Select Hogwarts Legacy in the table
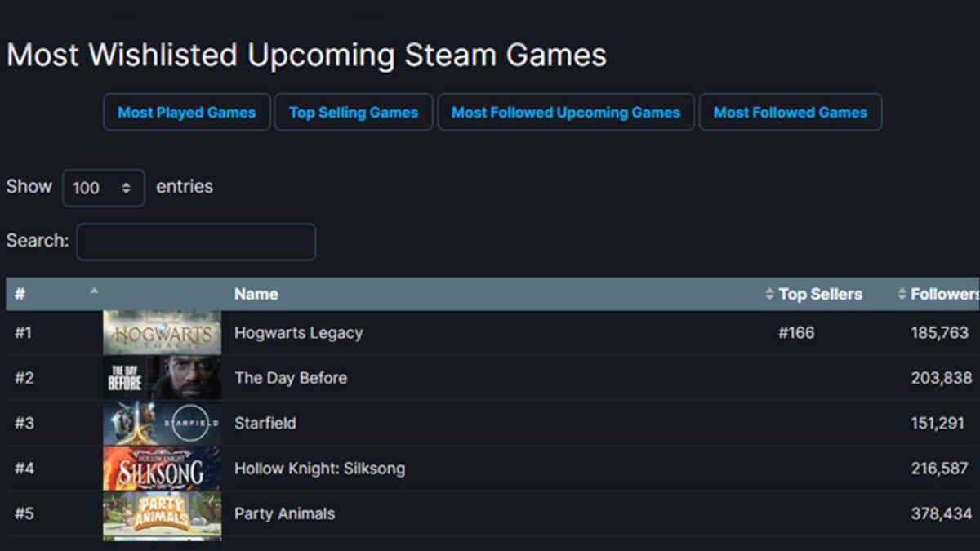 297,332
